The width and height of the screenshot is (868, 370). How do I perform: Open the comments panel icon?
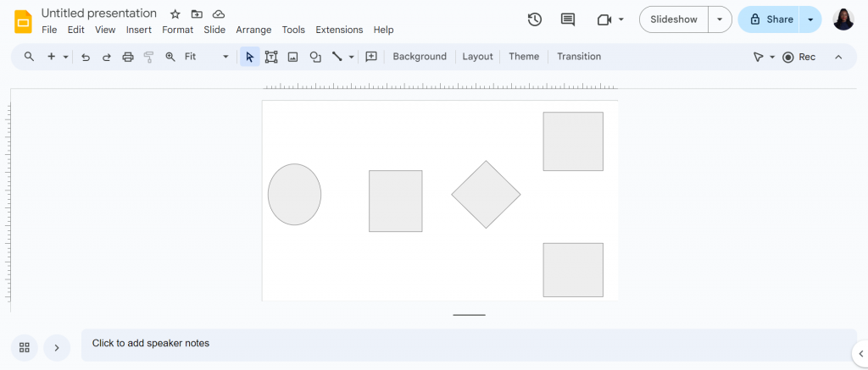pyautogui.click(x=567, y=19)
